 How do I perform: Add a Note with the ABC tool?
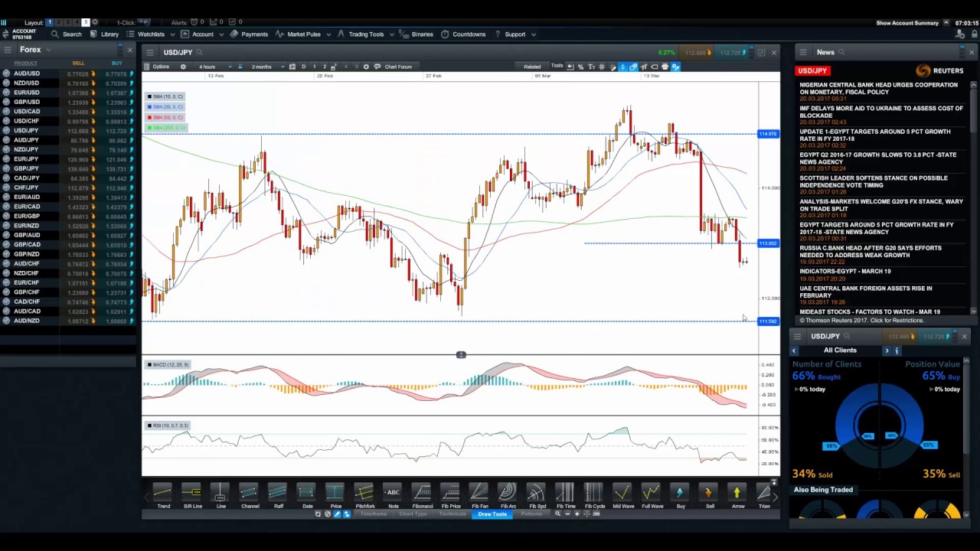tap(393, 496)
